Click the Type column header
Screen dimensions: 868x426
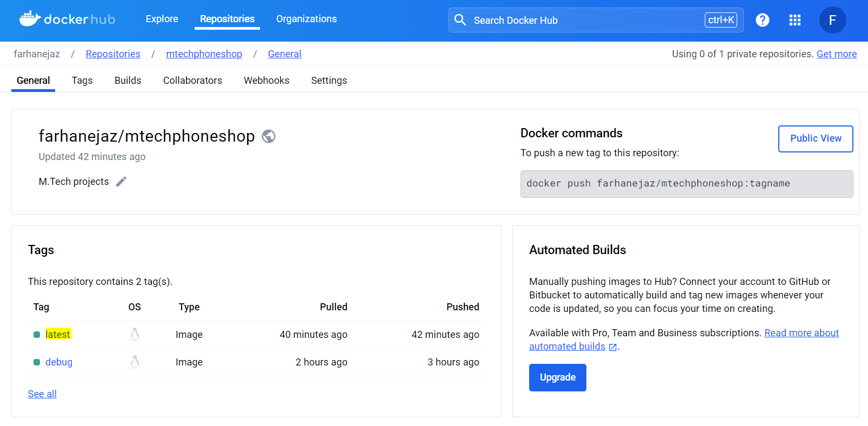(189, 307)
